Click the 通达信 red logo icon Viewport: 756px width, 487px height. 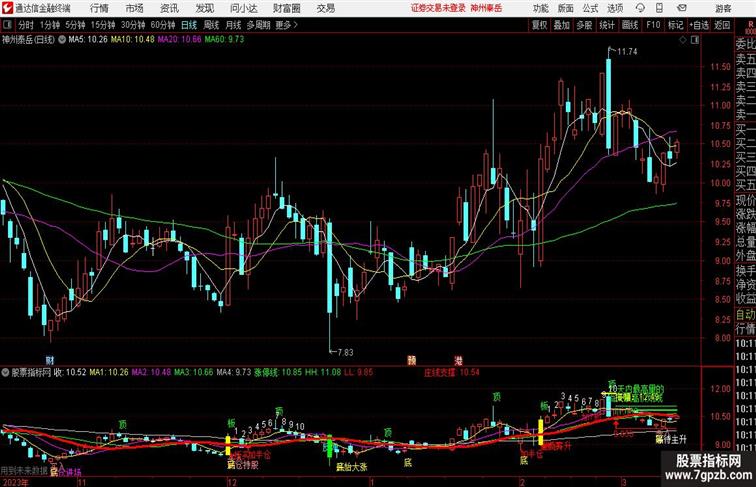tap(7, 8)
